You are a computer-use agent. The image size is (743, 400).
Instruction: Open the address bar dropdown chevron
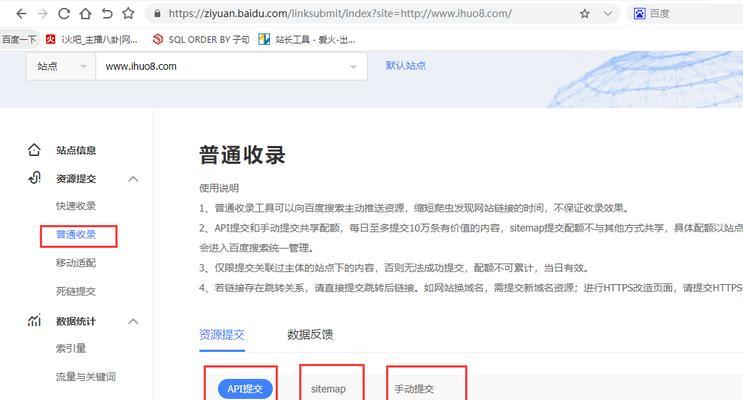pos(607,14)
